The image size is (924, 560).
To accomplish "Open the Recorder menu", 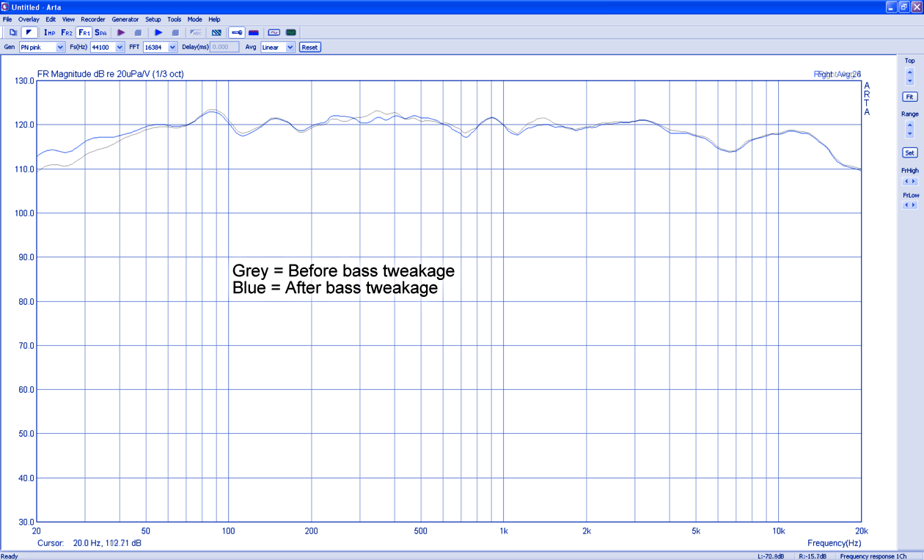I will pyautogui.click(x=93, y=19).
